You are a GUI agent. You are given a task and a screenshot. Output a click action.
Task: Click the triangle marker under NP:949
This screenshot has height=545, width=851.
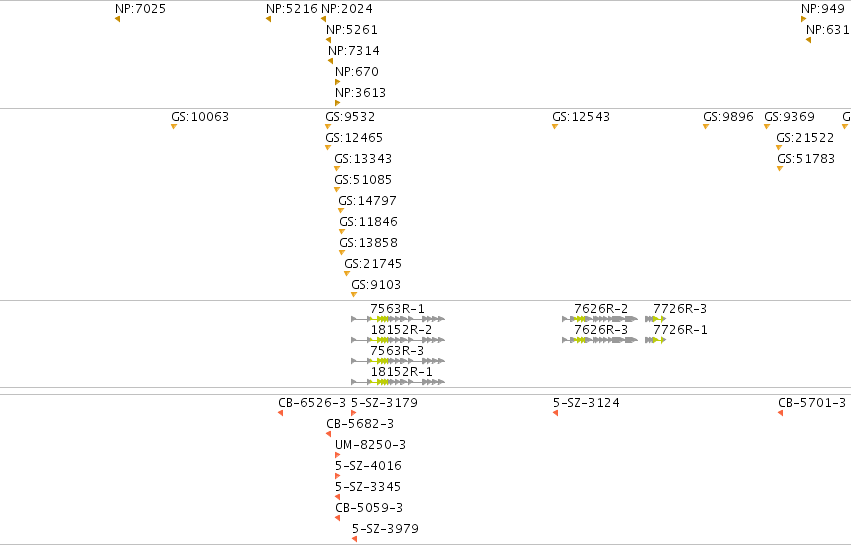pos(803,20)
